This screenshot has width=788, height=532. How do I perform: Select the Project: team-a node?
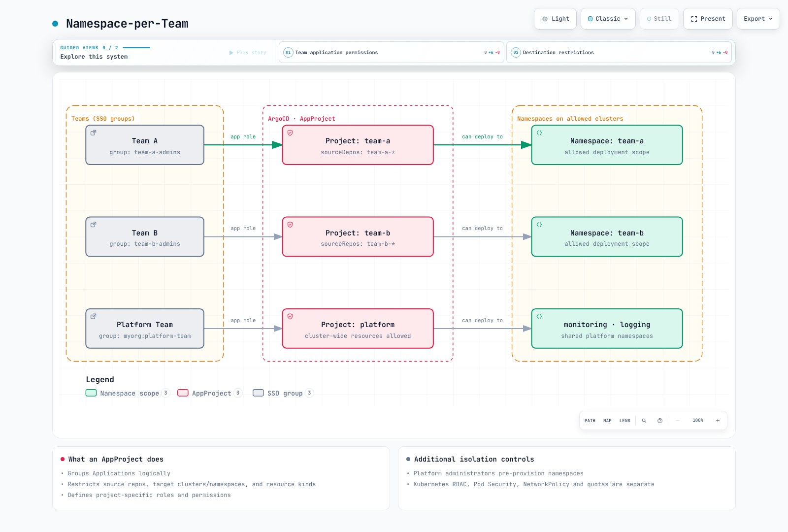click(358, 145)
